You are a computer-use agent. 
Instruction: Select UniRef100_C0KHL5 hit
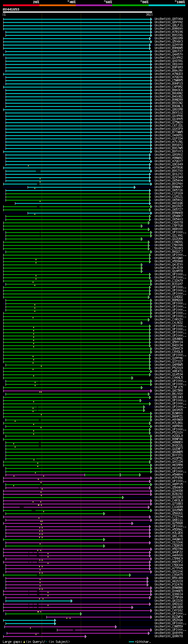tap(169, 378)
